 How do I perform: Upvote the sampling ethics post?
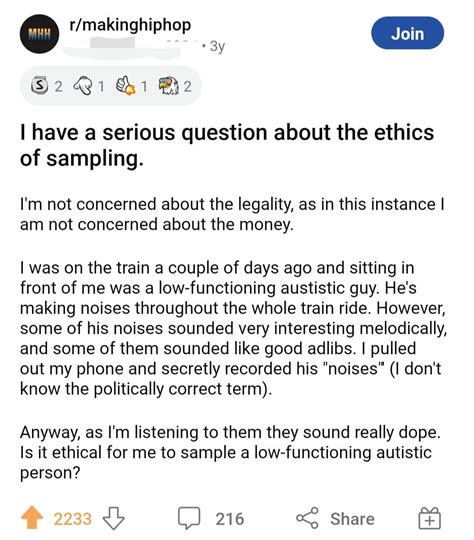32,517
